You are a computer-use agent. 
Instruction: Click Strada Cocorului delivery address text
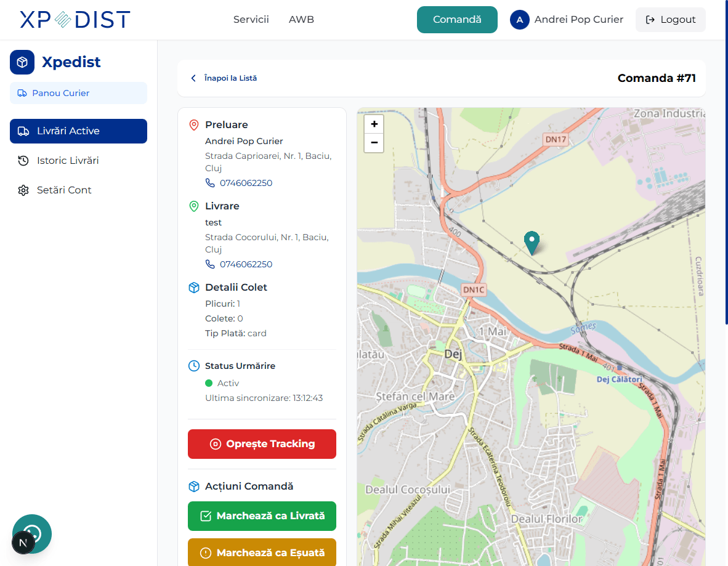267,243
